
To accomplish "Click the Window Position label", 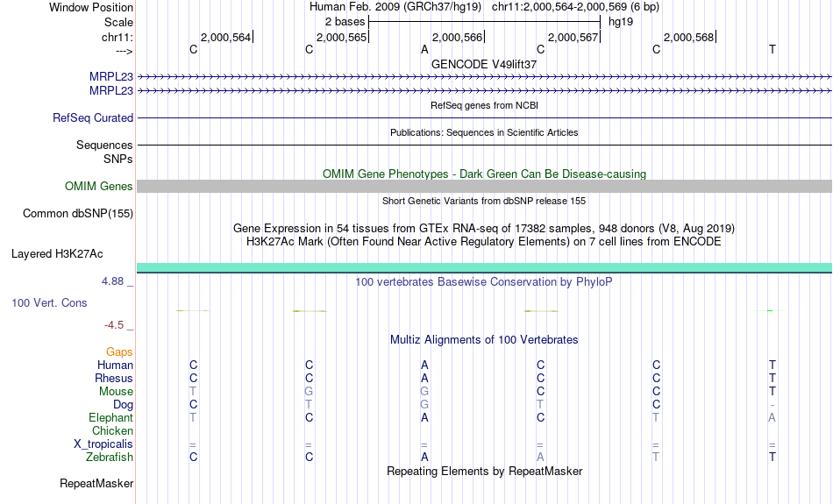I will tap(91, 7).
